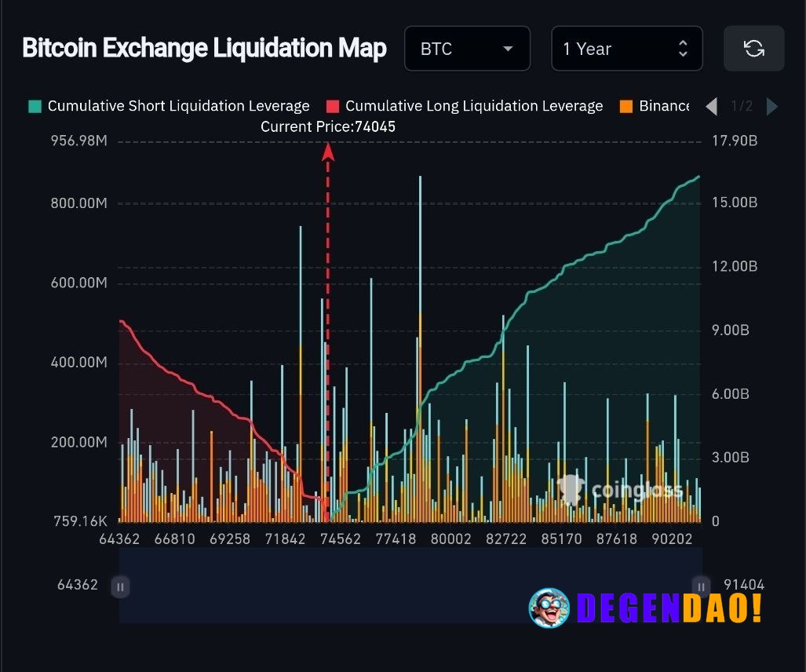Screen dimensions: 806x672
Task: Click the orange Binance legend swatch
Action: [x=626, y=107]
